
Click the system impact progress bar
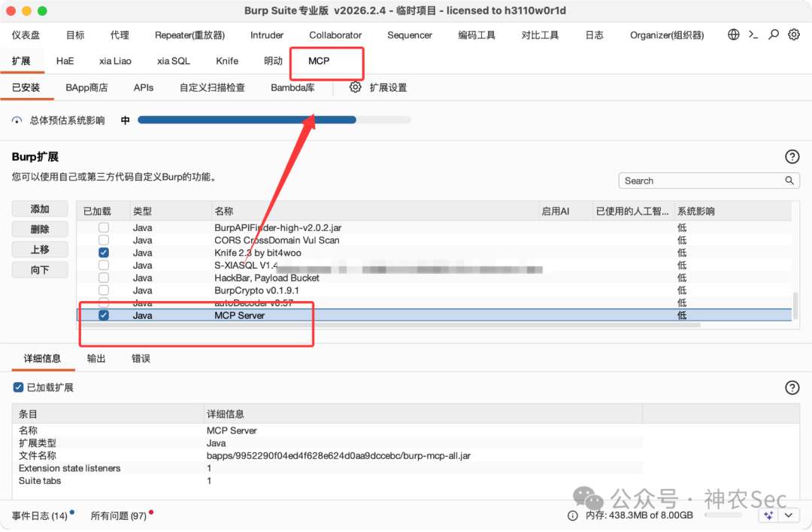click(274, 120)
